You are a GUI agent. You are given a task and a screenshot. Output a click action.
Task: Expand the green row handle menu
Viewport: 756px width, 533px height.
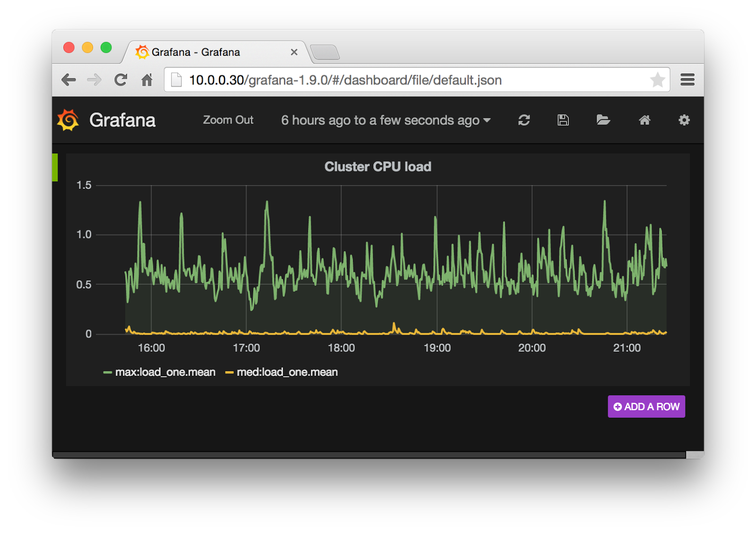[x=55, y=167]
